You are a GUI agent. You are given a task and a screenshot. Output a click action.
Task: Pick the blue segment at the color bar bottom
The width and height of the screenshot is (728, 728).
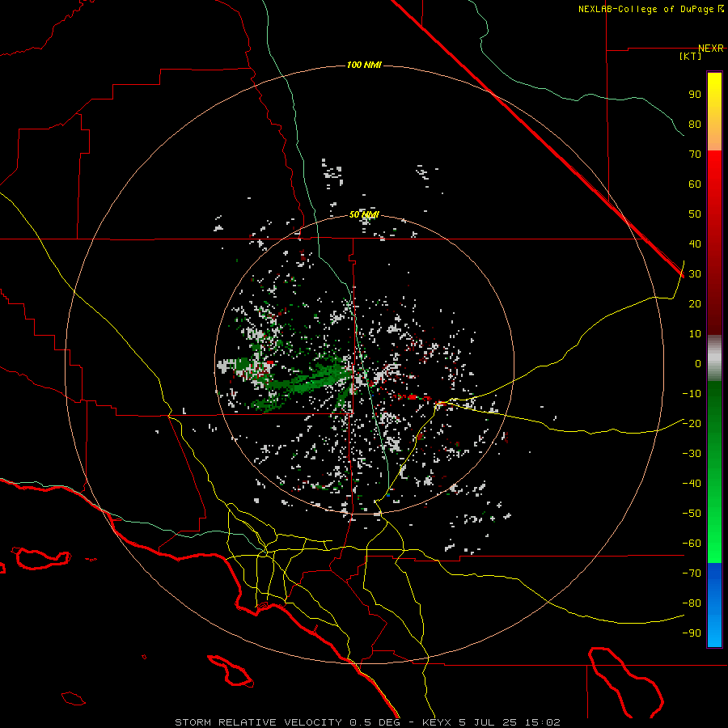[714, 605]
